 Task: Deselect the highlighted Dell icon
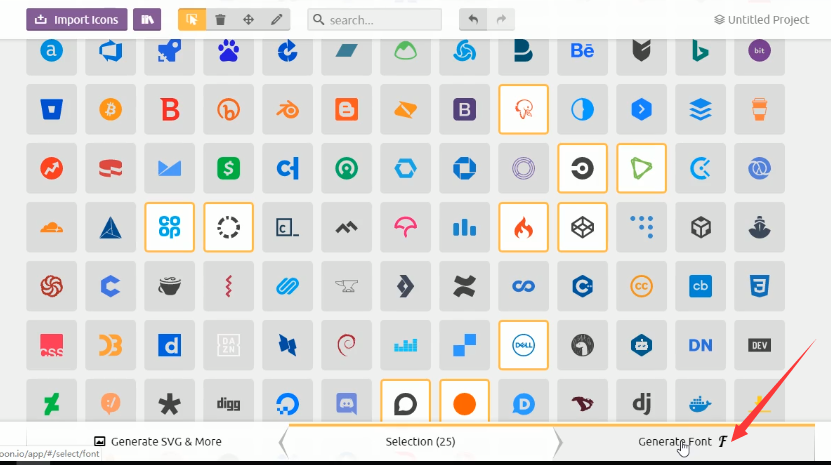524,345
